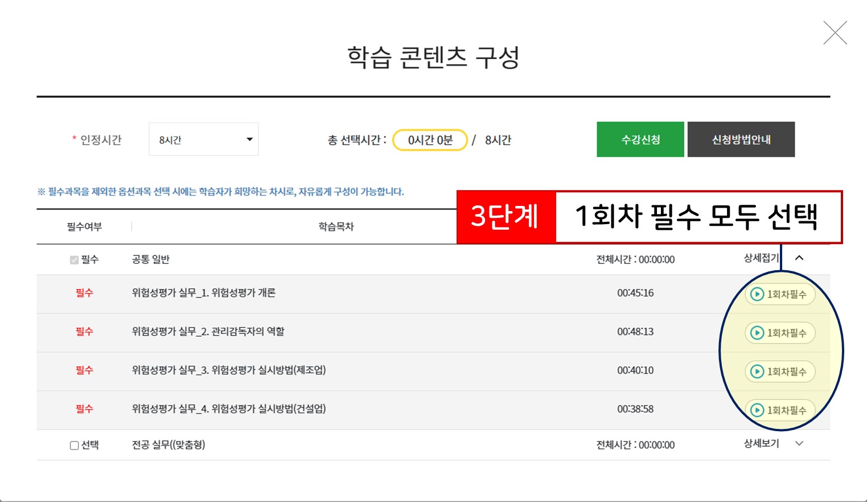Click row 위험성평가 실무_4. 위험성평가 실시방법(건설업)
The image size is (867, 504).
[x=433, y=410]
